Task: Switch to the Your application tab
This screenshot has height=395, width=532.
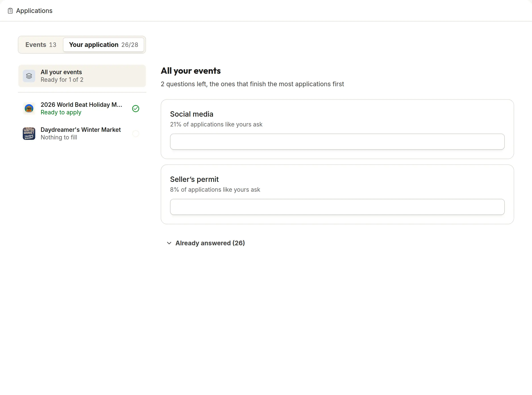Action: pyautogui.click(x=103, y=45)
